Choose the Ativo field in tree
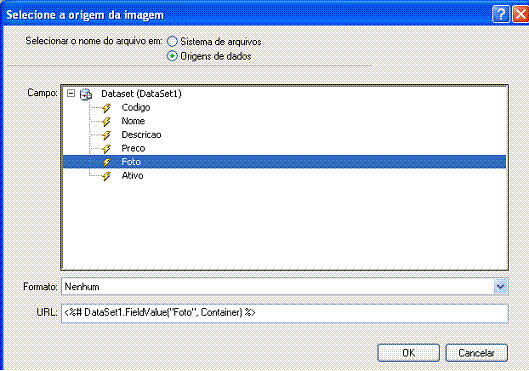This screenshot has height=371, width=529. [132, 176]
